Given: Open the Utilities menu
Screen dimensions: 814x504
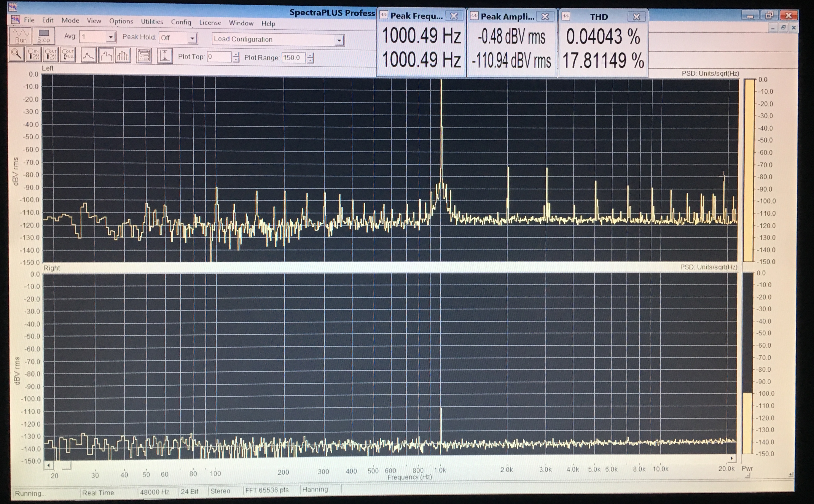Looking at the screenshot, I should pyautogui.click(x=152, y=22).
